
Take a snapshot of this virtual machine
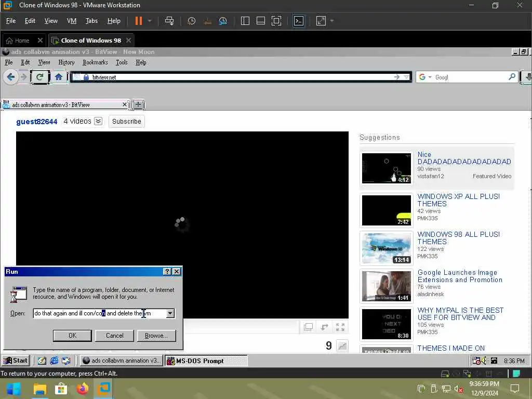(x=191, y=21)
